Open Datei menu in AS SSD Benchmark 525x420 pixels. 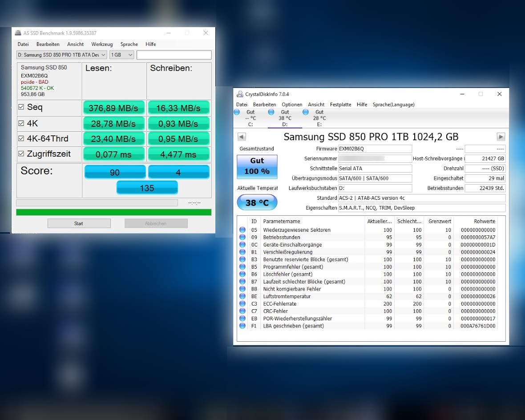(23, 44)
